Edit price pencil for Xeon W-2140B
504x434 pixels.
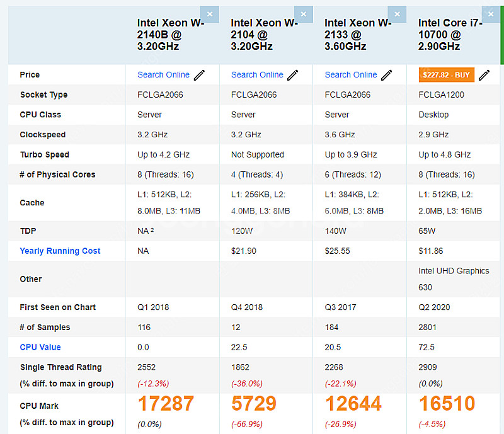pos(199,75)
